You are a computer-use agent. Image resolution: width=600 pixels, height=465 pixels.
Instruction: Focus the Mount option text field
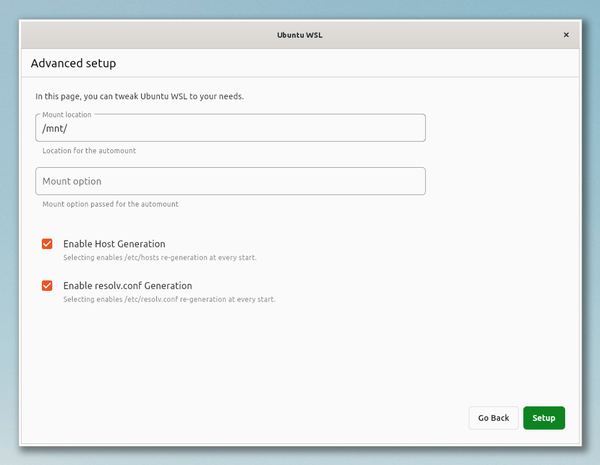tap(230, 181)
